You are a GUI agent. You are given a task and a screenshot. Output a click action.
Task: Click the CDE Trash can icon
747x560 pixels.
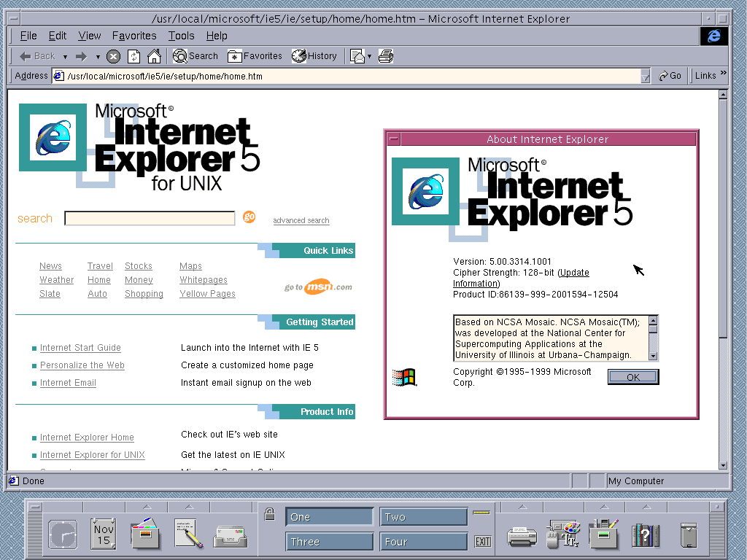point(689,534)
